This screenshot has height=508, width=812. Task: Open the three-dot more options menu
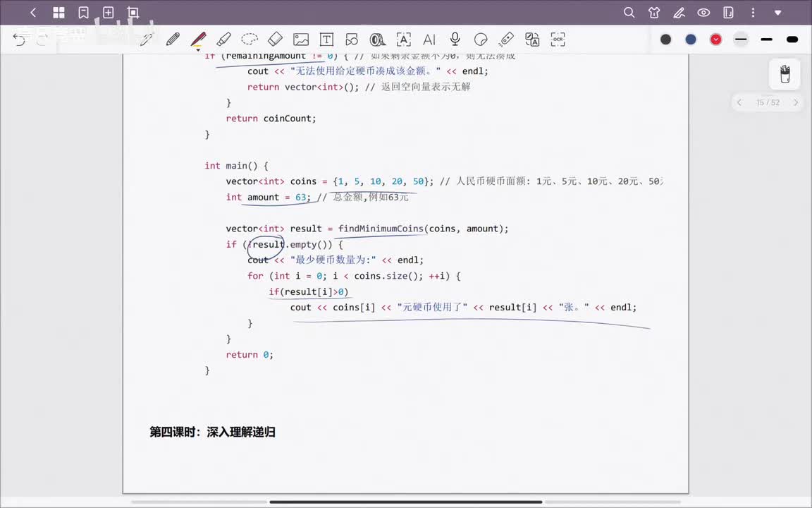click(x=753, y=13)
